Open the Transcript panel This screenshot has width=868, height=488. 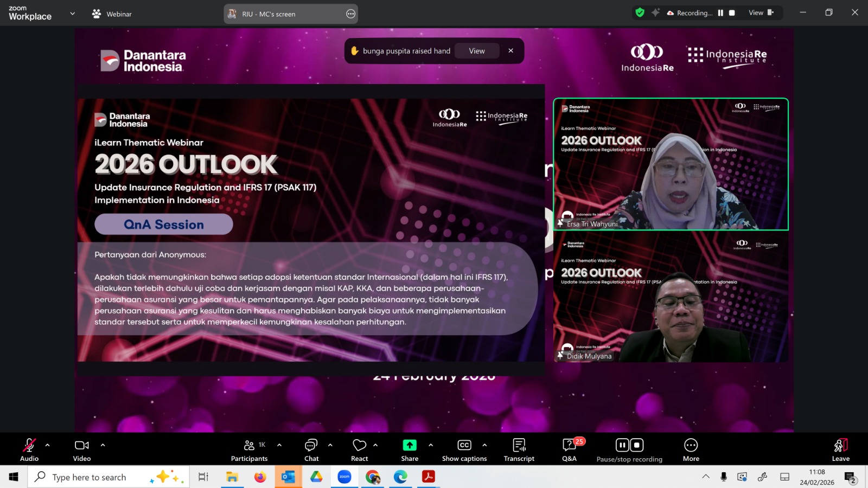coord(519,450)
